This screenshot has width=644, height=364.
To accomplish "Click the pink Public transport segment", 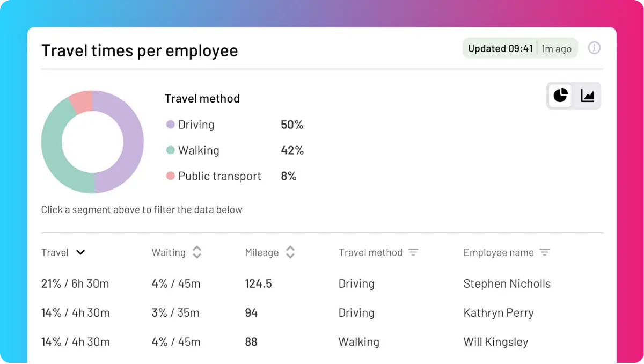I will point(82,101).
